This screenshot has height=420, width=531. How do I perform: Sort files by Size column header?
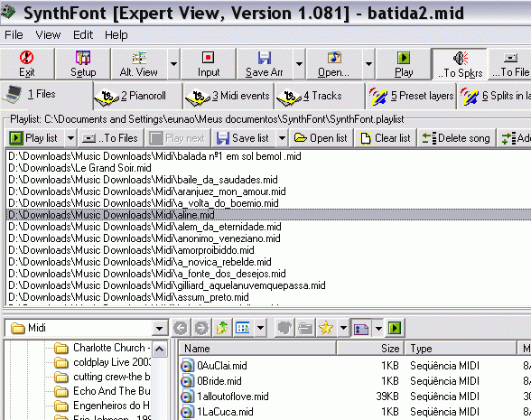370,349
